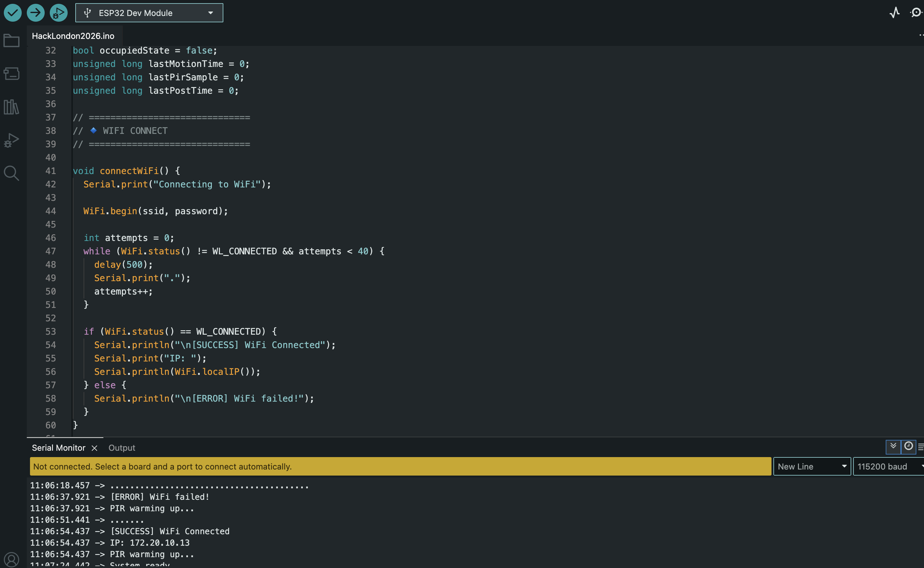Image resolution: width=924 pixels, height=568 pixels.
Task: Start debugging with the toolbar debug button
Action: pos(59,13)
